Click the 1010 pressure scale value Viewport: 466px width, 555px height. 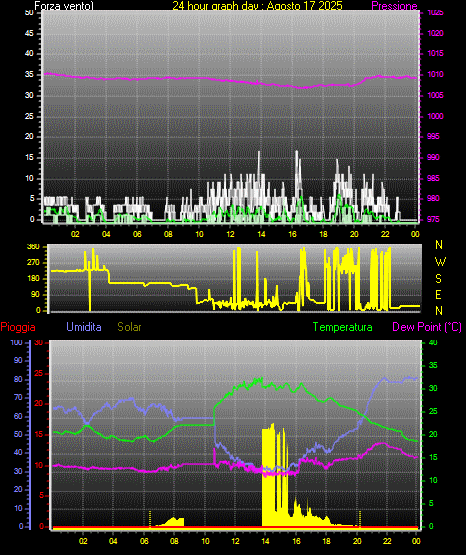pyautogui.click(x=435, y=74)
